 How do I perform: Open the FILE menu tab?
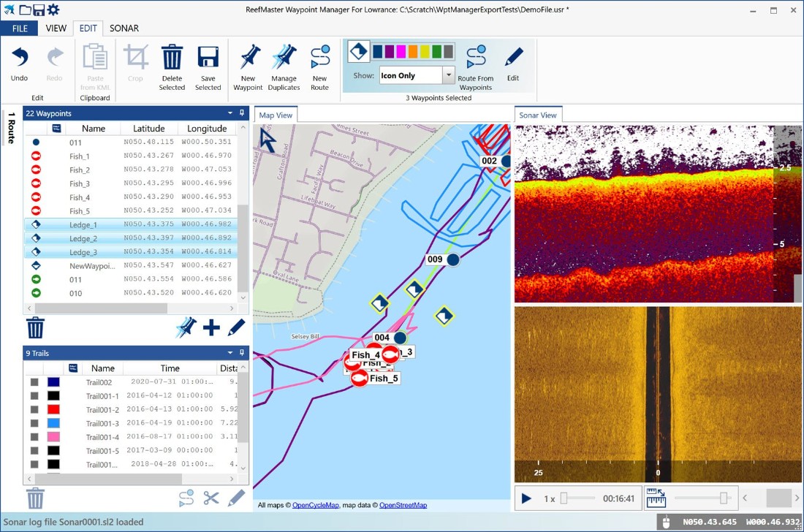[20, 28]
